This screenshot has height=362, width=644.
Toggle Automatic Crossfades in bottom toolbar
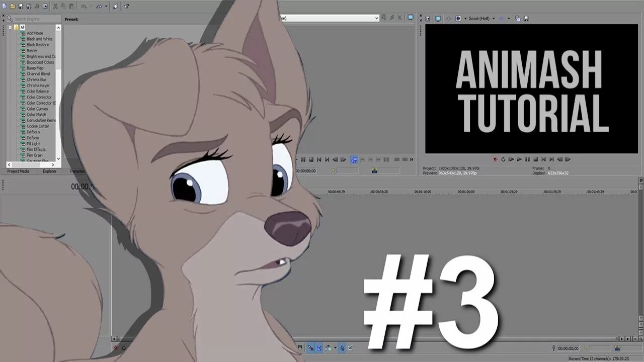319,347
